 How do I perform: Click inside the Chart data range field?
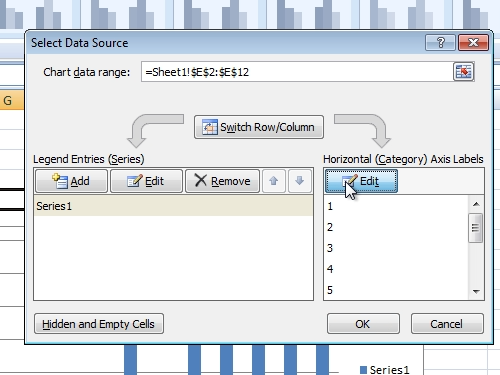click(297, 72)
